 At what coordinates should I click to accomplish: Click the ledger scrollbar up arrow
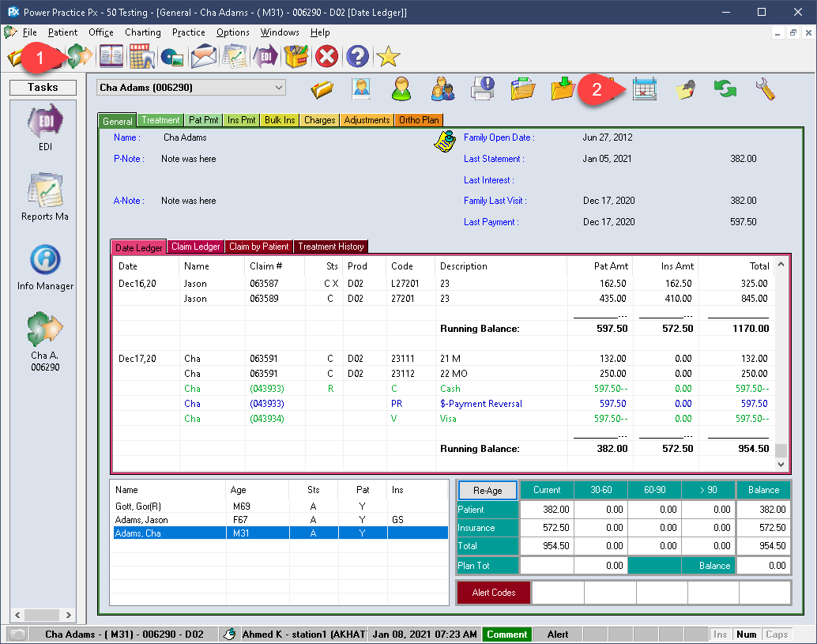click(x=781, y=264)
